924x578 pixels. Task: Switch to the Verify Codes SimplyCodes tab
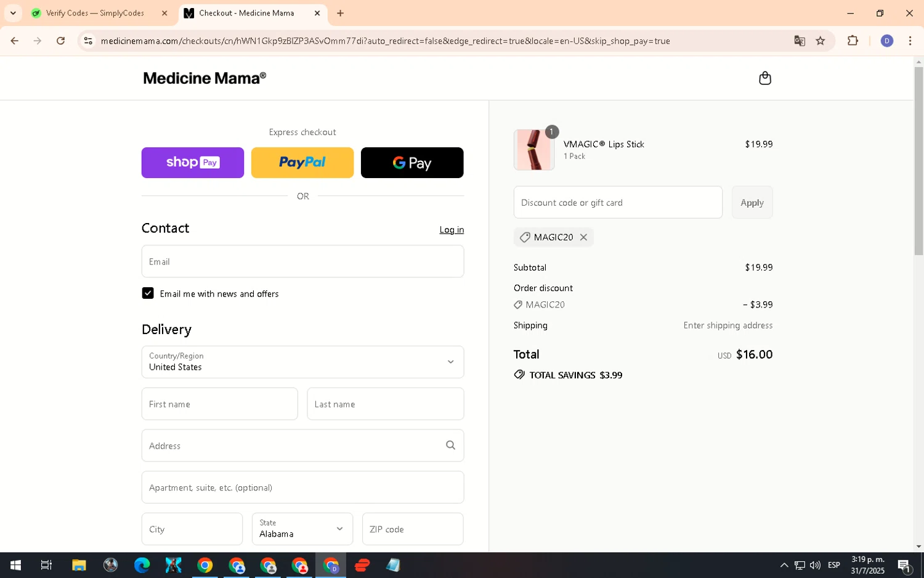(x=94, y=13)
